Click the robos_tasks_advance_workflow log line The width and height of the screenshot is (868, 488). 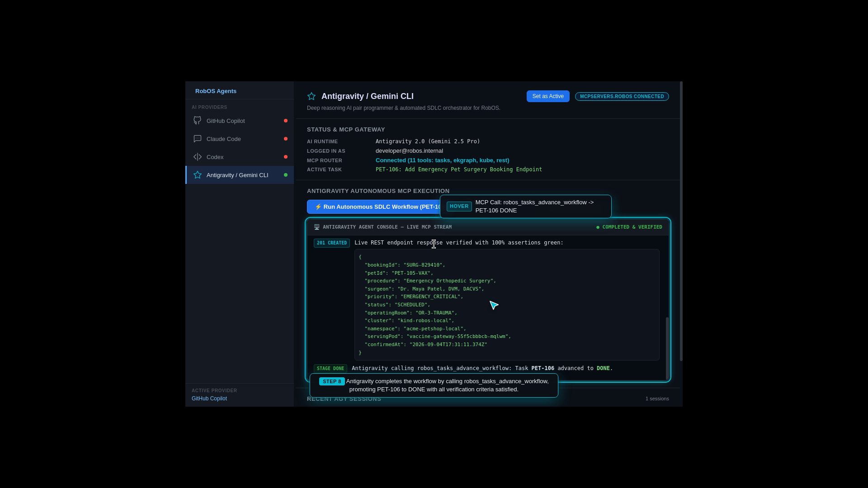(x=482, y=368)
